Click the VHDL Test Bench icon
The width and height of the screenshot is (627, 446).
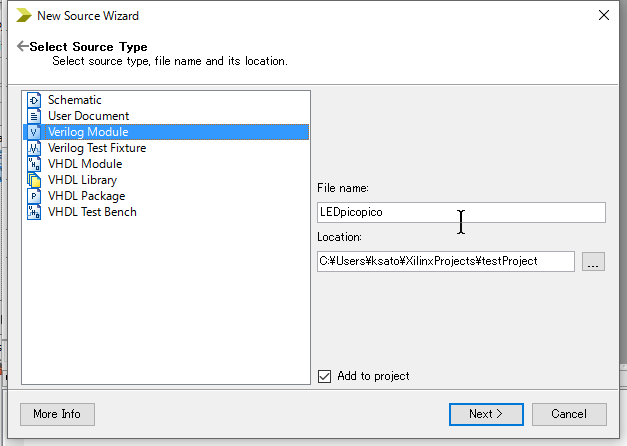tap(34, 212)
